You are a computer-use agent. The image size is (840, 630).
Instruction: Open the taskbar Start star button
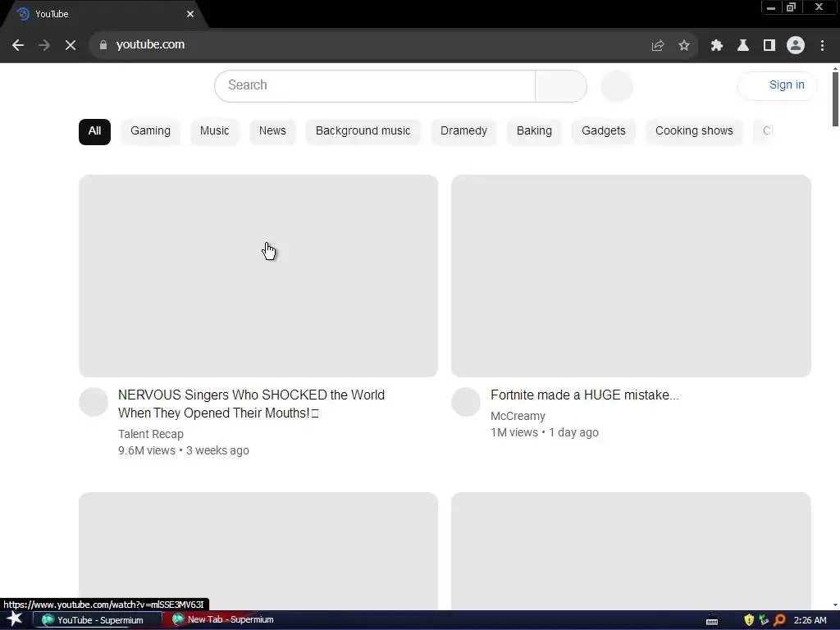[x=15, y=619]
